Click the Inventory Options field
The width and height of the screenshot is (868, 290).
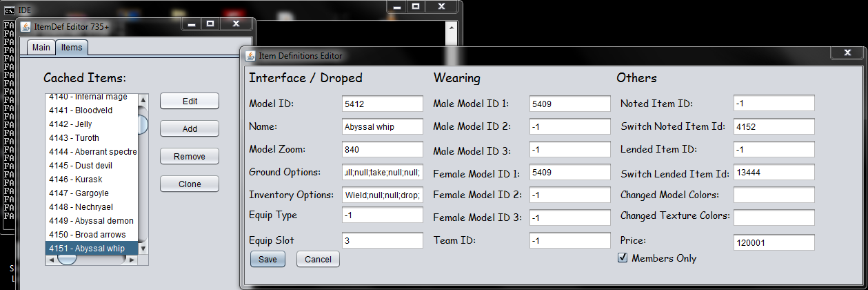(x=383, y=195)
